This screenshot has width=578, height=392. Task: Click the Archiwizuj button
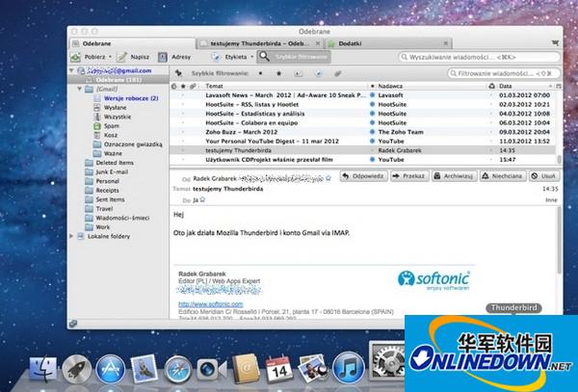(x=454, y=176)
